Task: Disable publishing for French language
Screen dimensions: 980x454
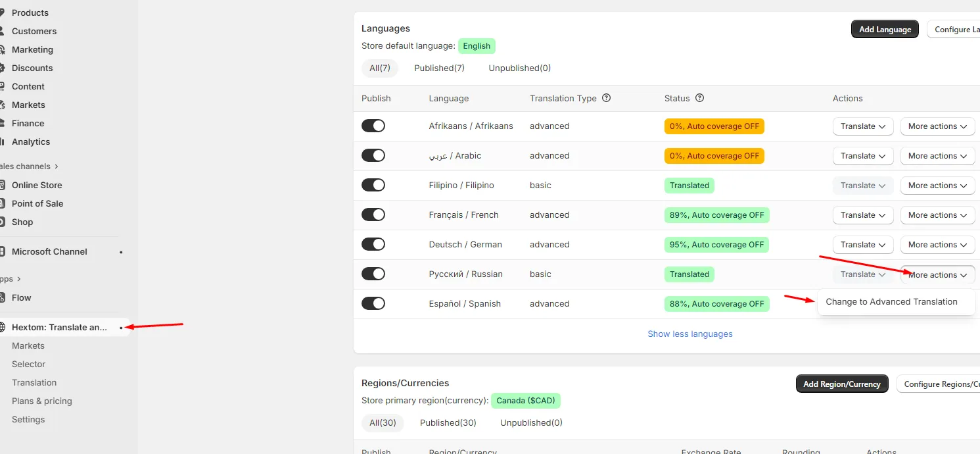Action: click(373, 214)
